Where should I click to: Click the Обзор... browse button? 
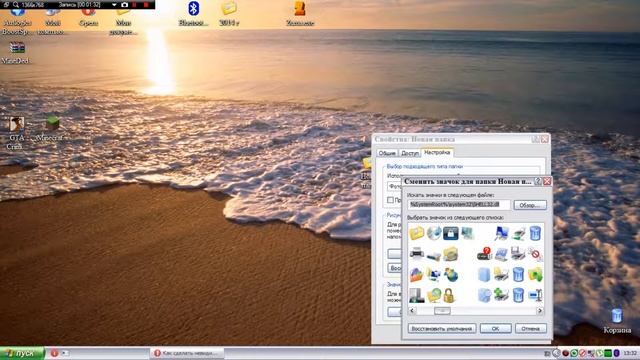(530, 205)
